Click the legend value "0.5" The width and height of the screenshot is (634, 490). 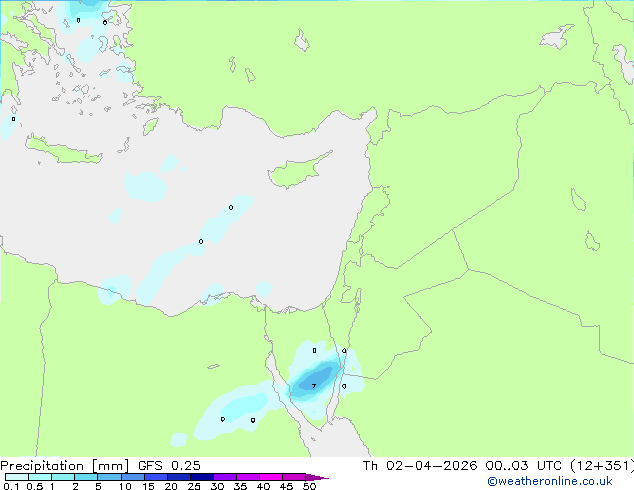click(34, 486)
